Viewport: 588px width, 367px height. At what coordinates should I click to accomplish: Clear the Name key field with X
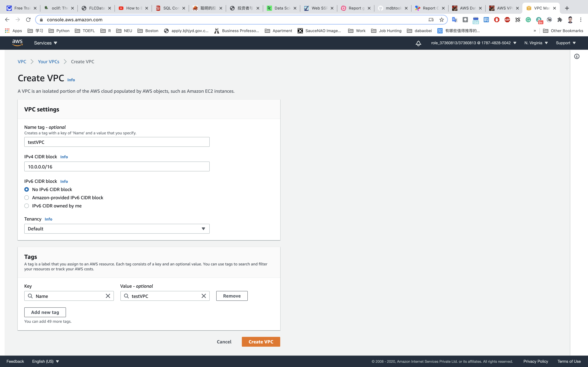coord(108,296)
